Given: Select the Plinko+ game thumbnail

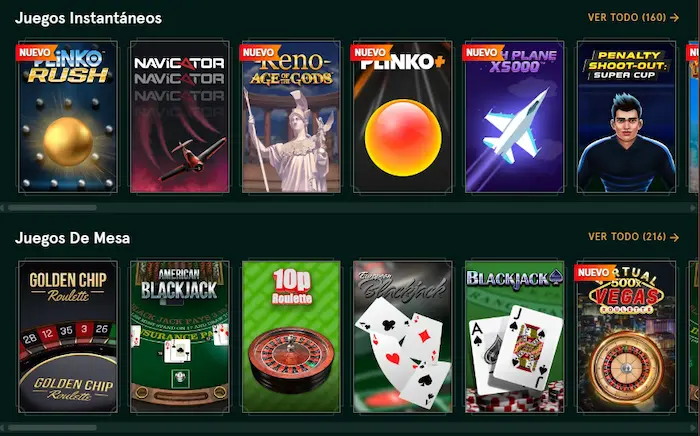Looking at the screenshot, I should 403,117.
